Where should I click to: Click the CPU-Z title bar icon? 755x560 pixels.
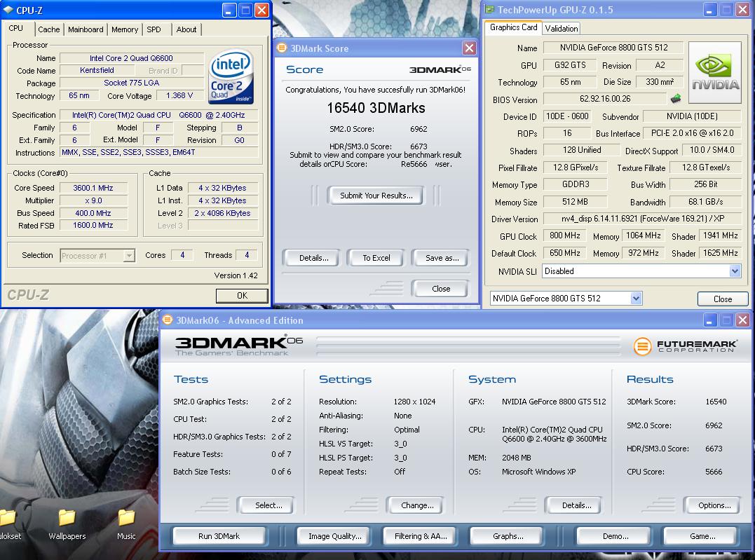[x=8, y=10]
